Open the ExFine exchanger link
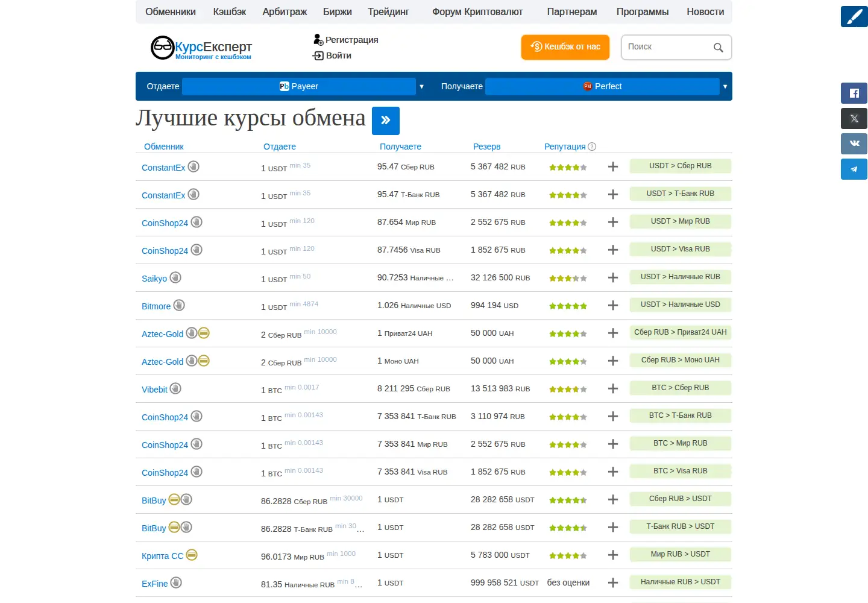This screenshot has height=603, width=868. coord(155,584)
